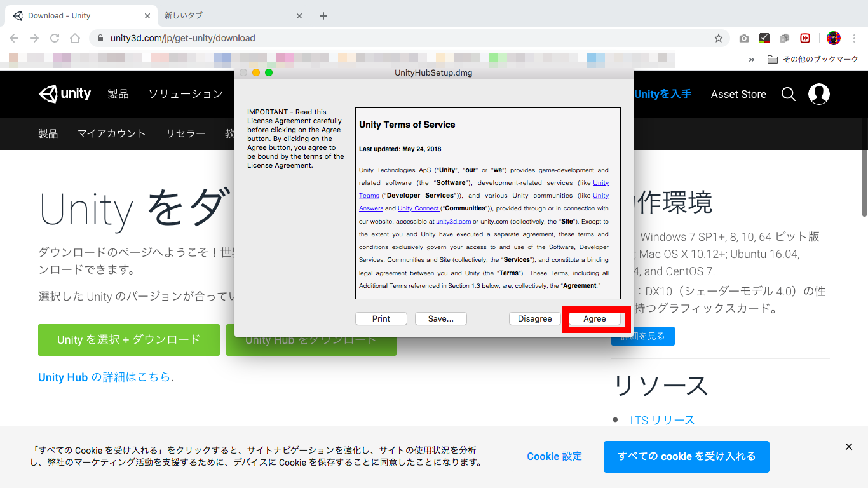Click Unity を選択 + ダウンロード button
Viewport: 868px width, 488px height.
pyautogui.click(x=129, y=340)
